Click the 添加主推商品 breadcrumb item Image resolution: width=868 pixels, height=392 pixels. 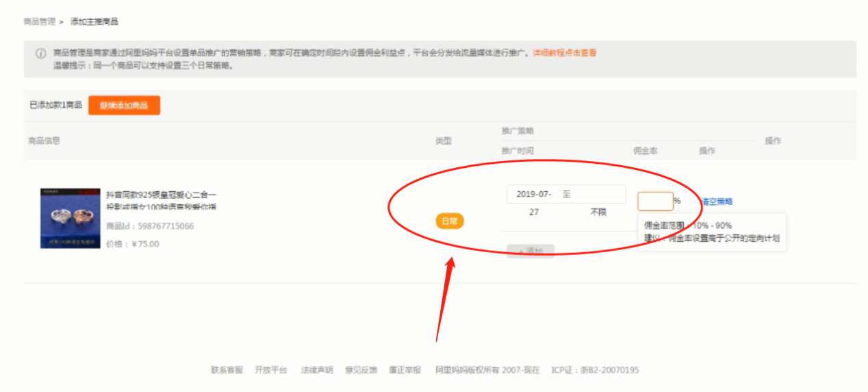(x=94, y=22)
